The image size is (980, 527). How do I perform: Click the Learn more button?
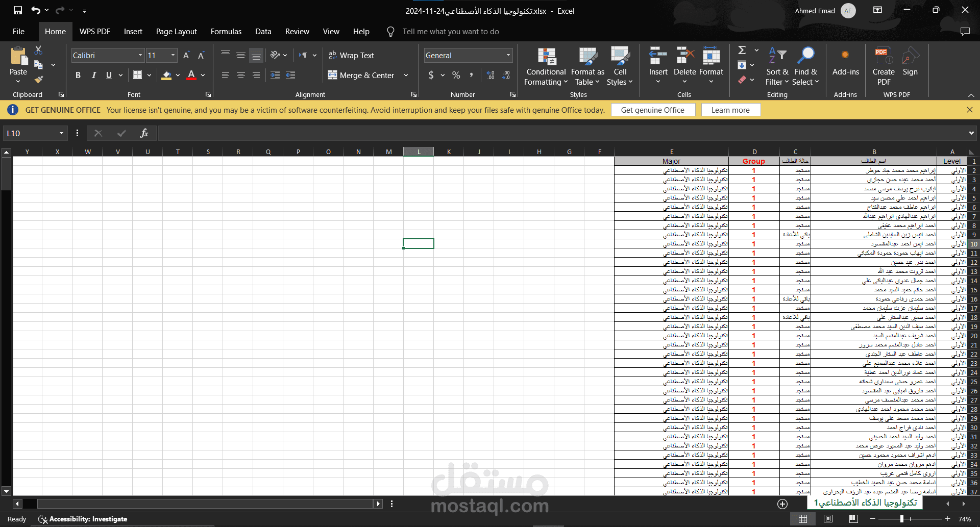[730, 110]
